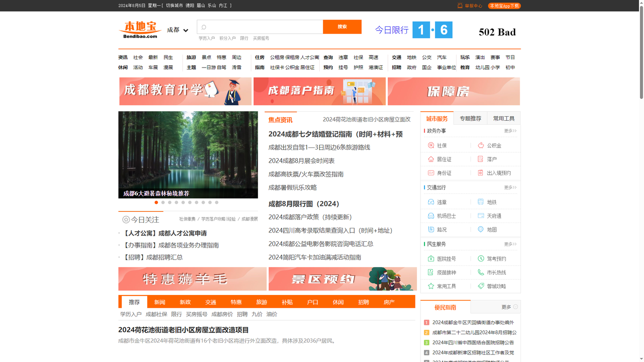Viewport: 644px width, 362px height.
Task: Open 成都暑假玩乐攻略 link
Action: 292,188
